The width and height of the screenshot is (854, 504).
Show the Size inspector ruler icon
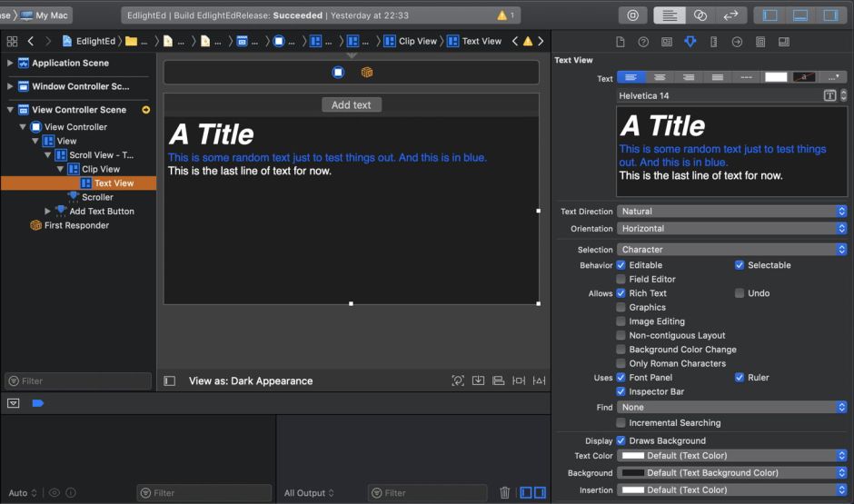713,42
